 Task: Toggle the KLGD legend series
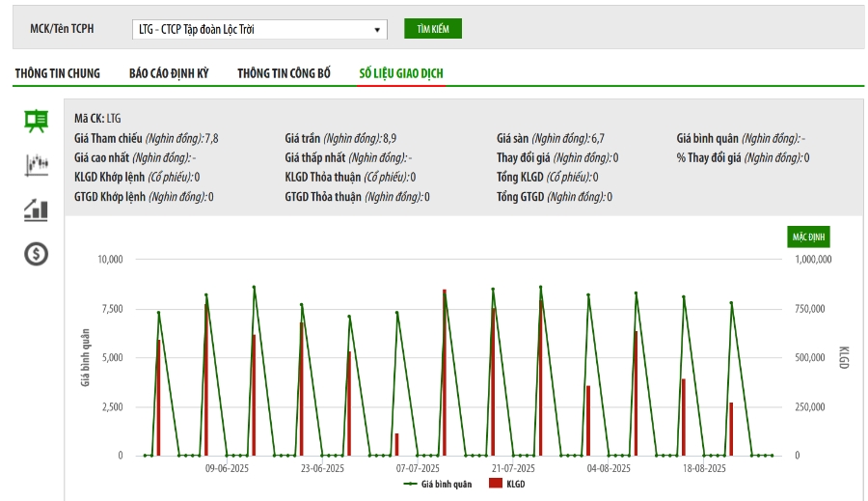click(507, 484)
